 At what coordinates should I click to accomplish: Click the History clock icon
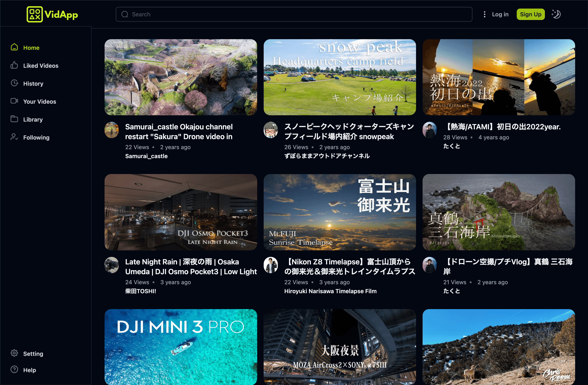pyautogui.click(x=14, y=83)
